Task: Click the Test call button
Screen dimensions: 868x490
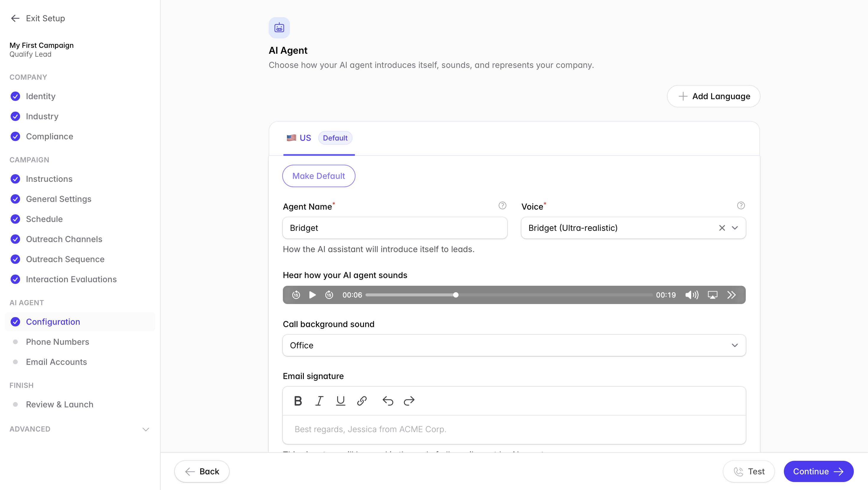Action: [x=749, y=471]
